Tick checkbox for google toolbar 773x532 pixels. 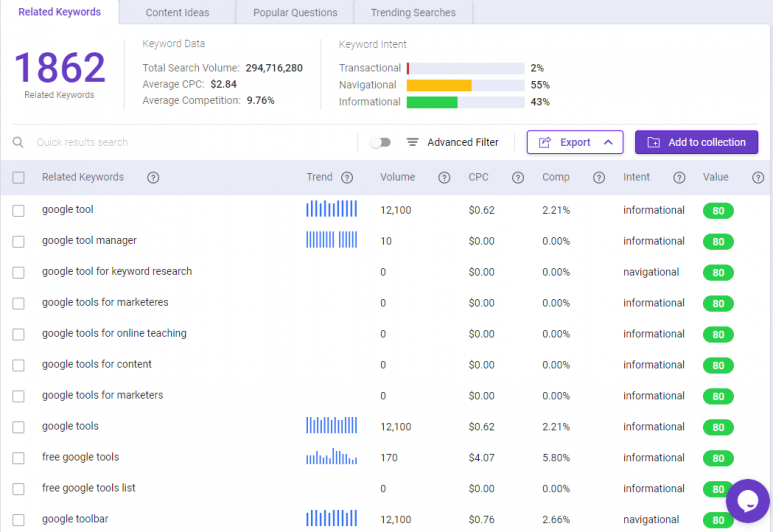coord(18,520)
